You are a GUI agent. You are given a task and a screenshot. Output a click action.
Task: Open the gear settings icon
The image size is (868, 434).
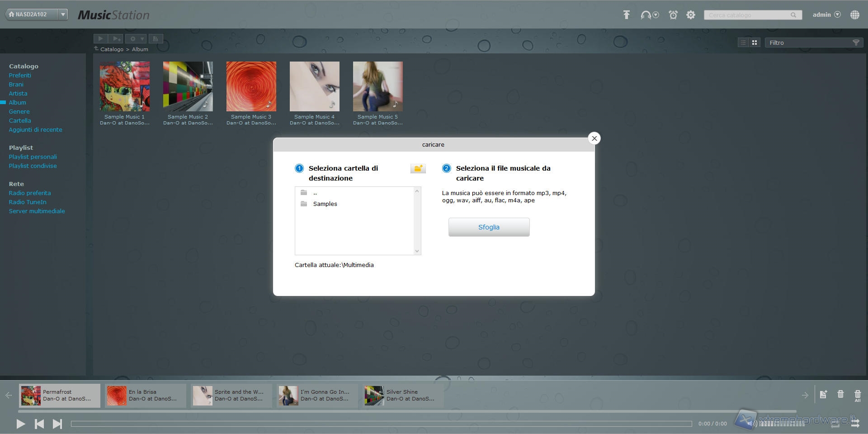[x=690, y=15]
